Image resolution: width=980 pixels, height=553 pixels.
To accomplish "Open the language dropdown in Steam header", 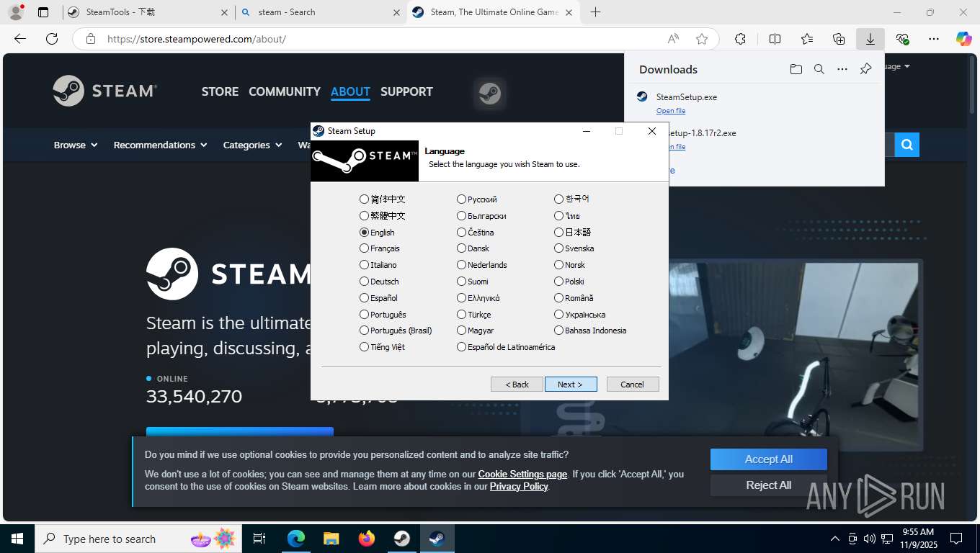I will [x=897, y=66].
